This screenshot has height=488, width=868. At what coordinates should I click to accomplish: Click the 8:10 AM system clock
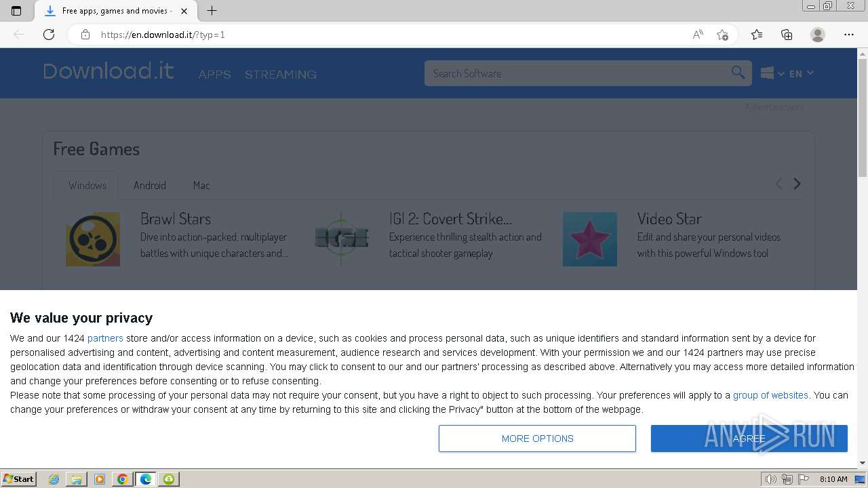click(x=833, y=479)
